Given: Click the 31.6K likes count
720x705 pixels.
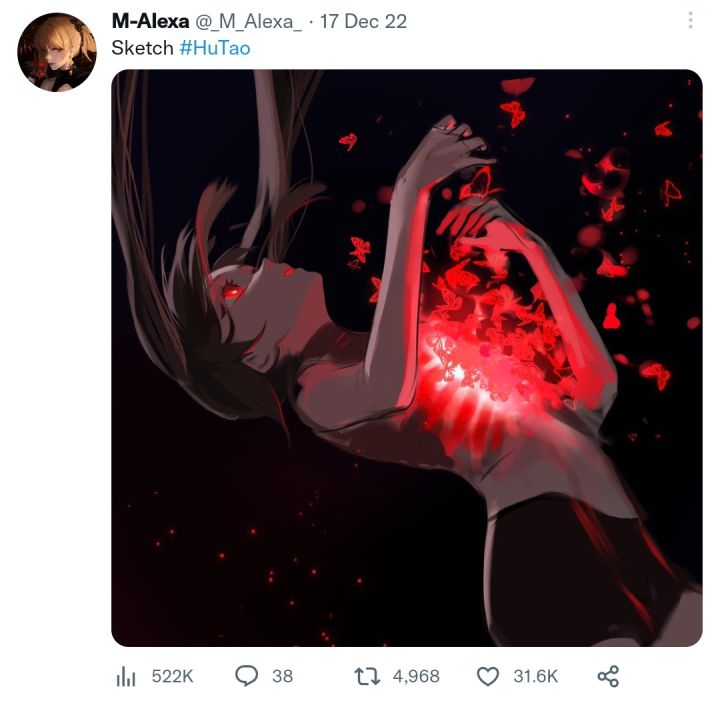Looking at the screenshot, I should pos(535,677).
